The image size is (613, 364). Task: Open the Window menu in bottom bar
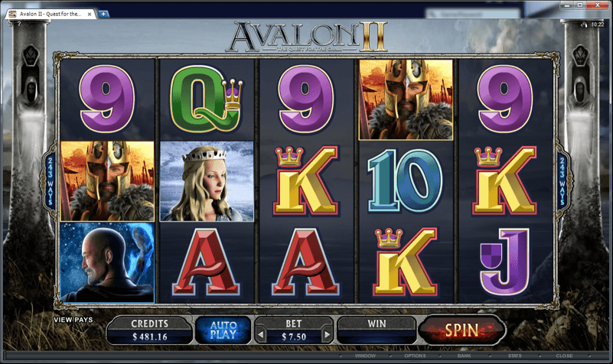[x=365, y=356]
